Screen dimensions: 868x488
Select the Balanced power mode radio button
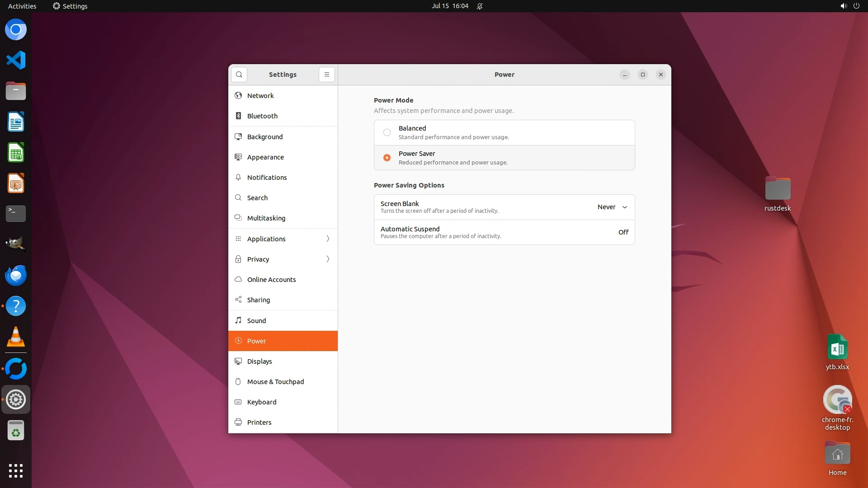pos(387,132)
